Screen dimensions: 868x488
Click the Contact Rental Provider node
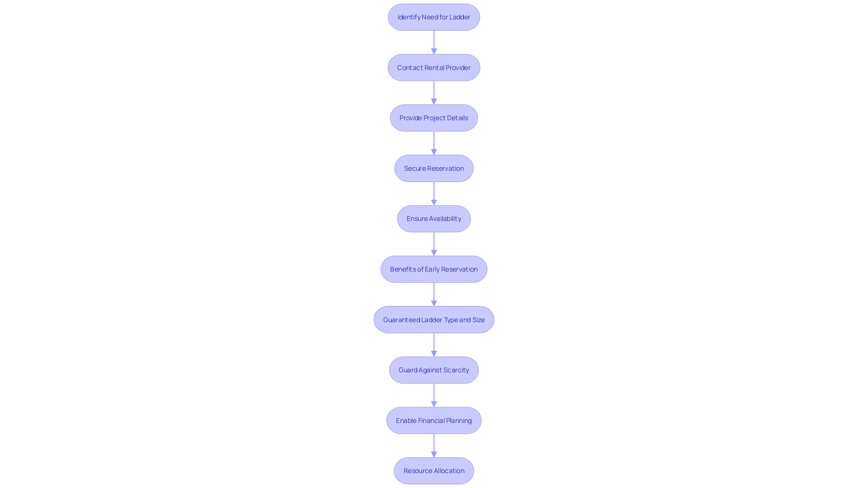point(434,67)
